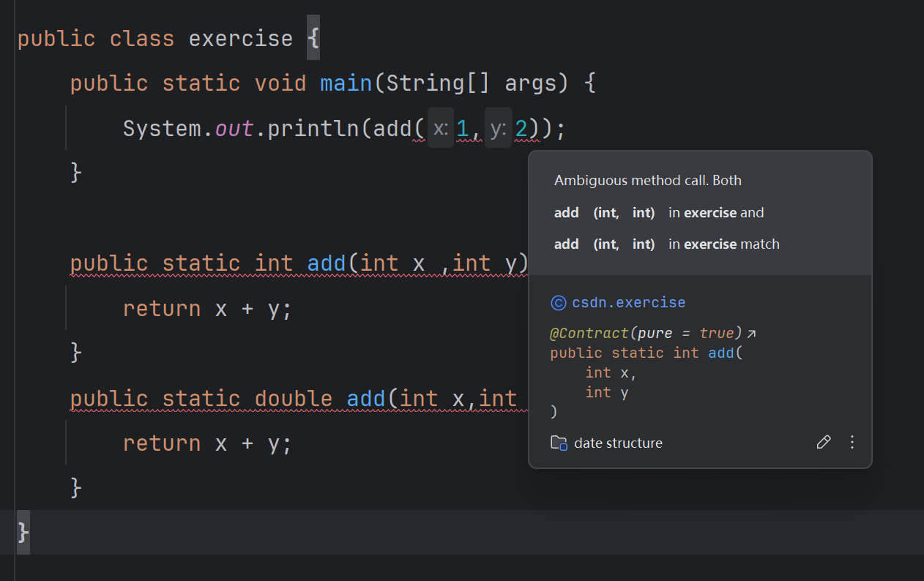Click the 'public class' keywords at the top
The height and width of the screenshot is (581, 924).
pyautogui.click(x=96, y=38)
